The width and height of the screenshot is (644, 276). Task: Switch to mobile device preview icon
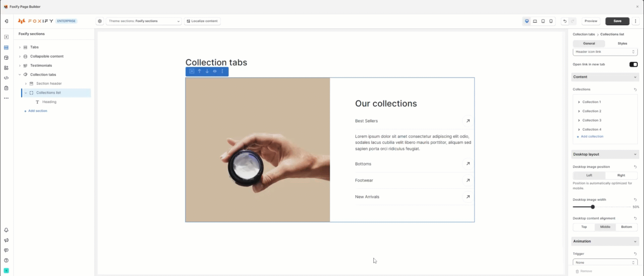[551, 21]
